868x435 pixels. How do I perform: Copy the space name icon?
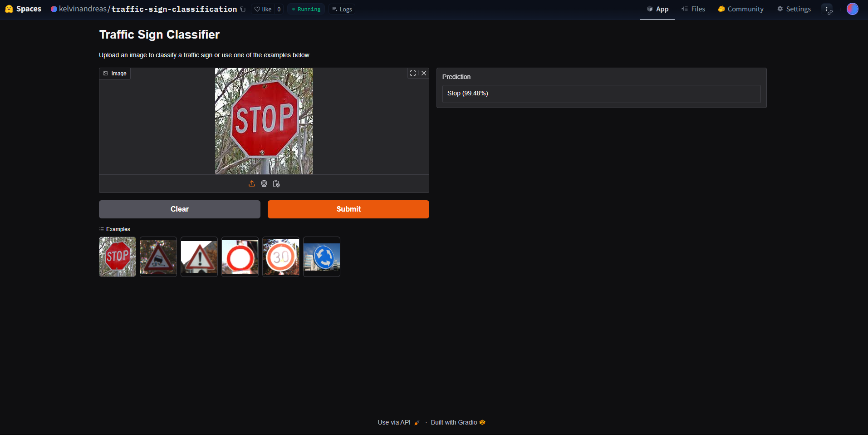tap(243, 9)
